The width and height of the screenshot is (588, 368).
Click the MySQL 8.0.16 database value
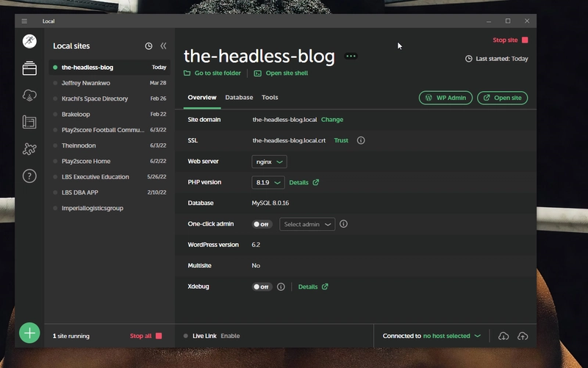coord(270,203)
